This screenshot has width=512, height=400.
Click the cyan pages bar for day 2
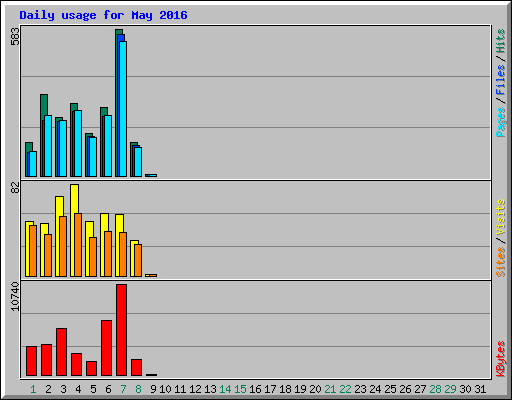48,146
